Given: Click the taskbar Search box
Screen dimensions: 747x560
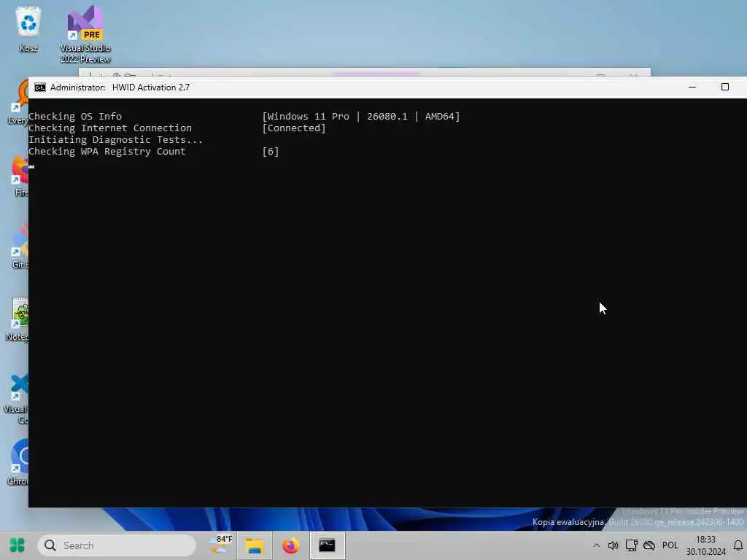Looking at the screenshot, I should click(117, 545).
